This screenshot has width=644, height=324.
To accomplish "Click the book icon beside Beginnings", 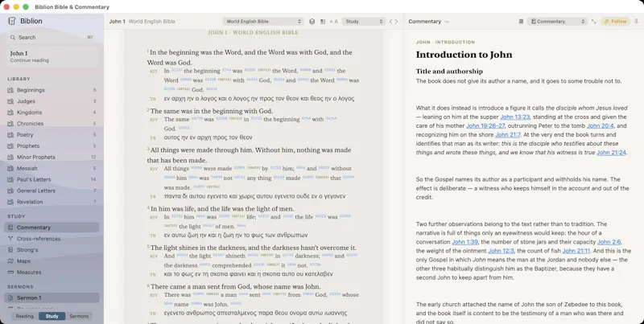I will point(10,90).
